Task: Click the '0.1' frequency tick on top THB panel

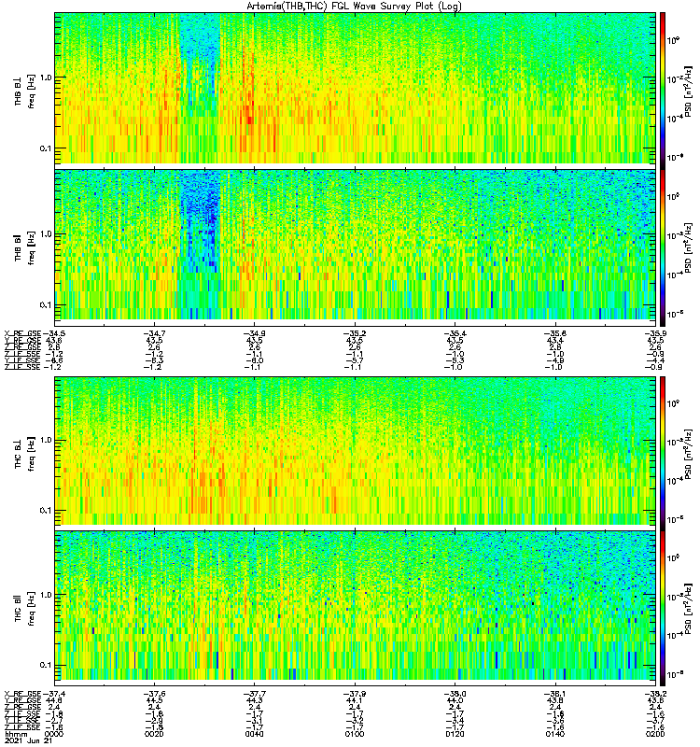Action: point(46,148)
